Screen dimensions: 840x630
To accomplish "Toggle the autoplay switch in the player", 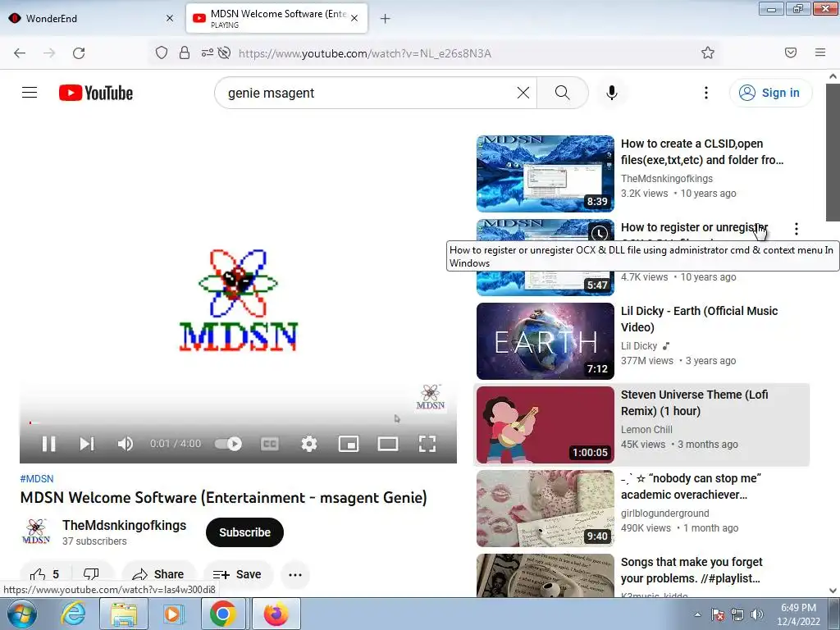I will point(228,444).
